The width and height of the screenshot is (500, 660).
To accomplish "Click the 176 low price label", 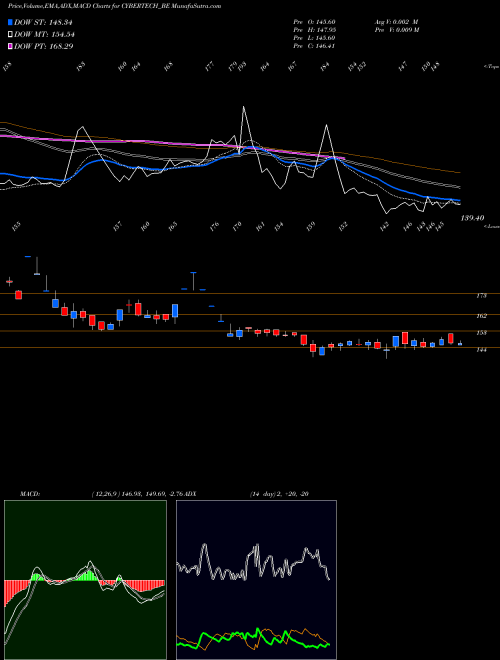I will tap(214, 226).
